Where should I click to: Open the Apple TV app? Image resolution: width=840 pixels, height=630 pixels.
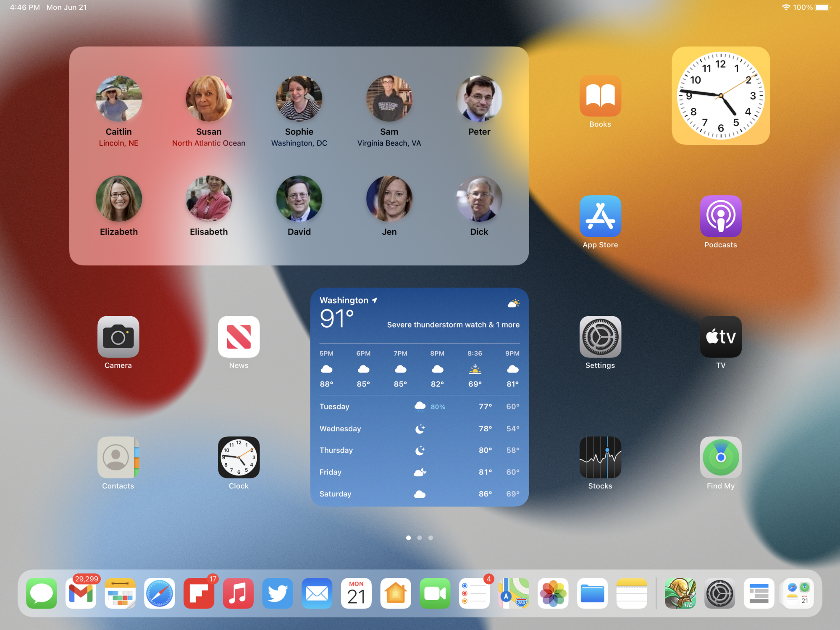click(720, 337)
